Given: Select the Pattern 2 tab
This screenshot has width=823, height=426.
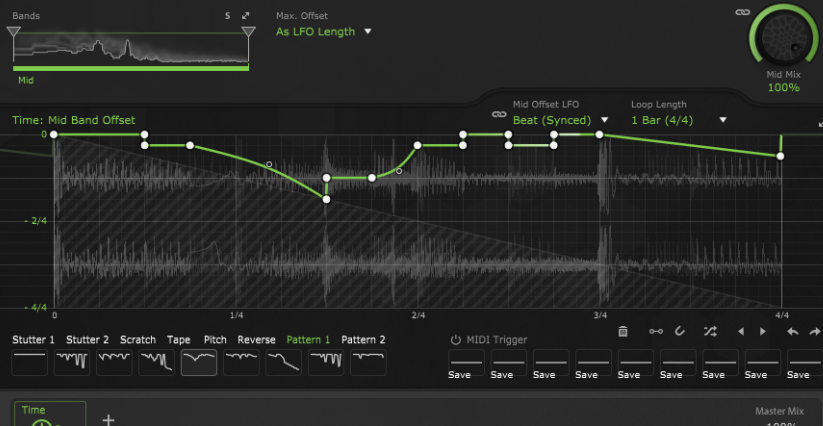Looking at the screenshot, I should point(363,339).
